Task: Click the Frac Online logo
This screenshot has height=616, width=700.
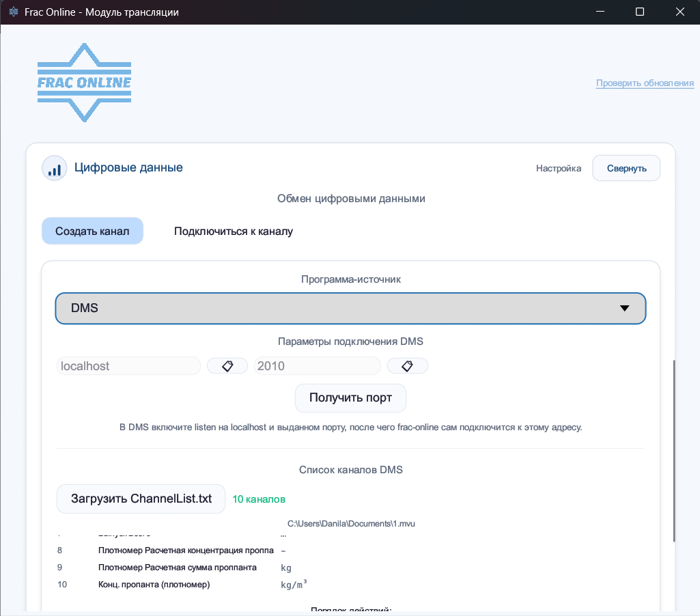Action: coord(84,83)
